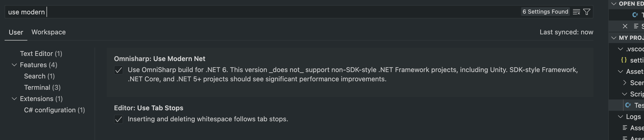
Task: Switch to the Workspace settings tab
Action: (x=49, y=32)
